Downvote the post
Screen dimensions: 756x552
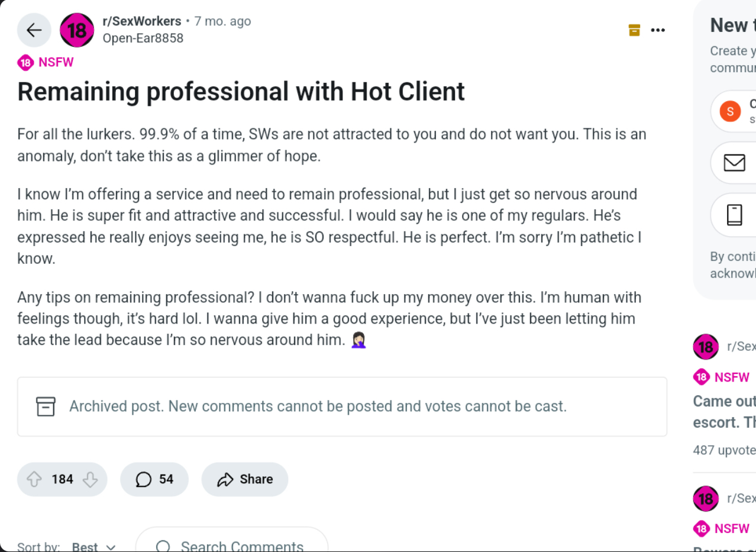90,479
